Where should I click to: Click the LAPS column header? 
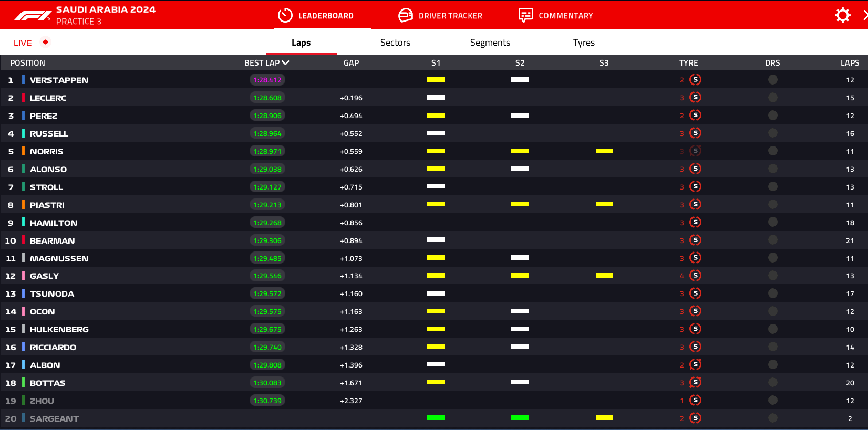[x=850, y=62]
